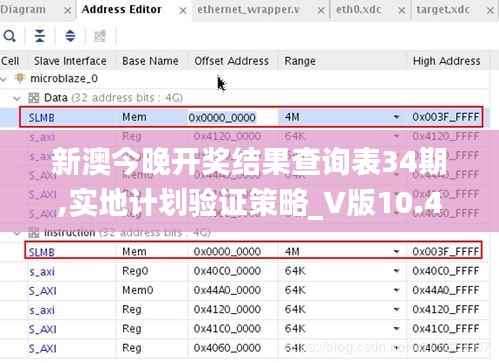The height and width of the screenshot is (363, 499).
Task: Click Instruction section 0x4120_FFFF high address
Action: (446, 310)
